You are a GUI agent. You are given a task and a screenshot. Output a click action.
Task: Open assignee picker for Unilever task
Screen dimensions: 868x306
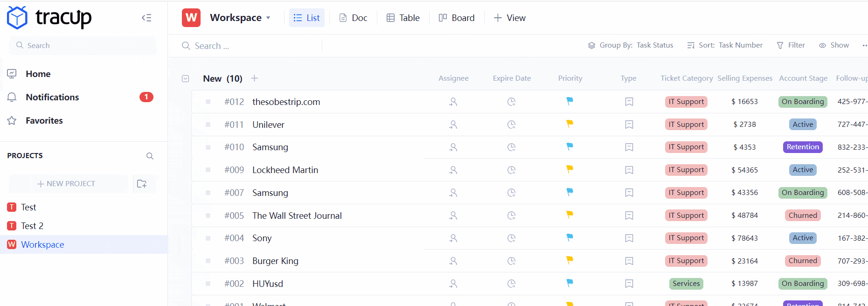[453, 125]
